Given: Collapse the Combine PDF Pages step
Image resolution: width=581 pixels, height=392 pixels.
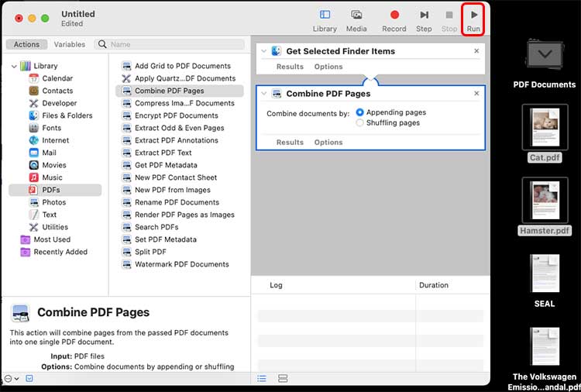Looking at the screenshot, I should pos(264,94).
